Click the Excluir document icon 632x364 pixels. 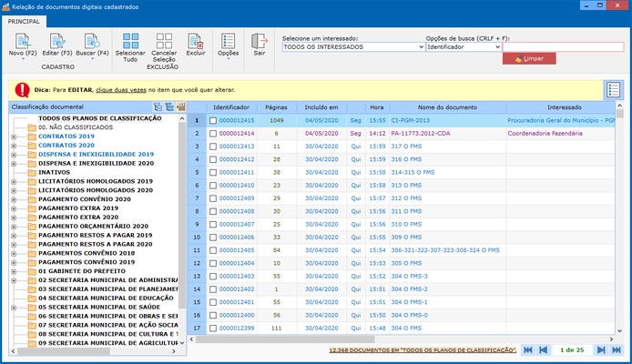pos(196,41)
